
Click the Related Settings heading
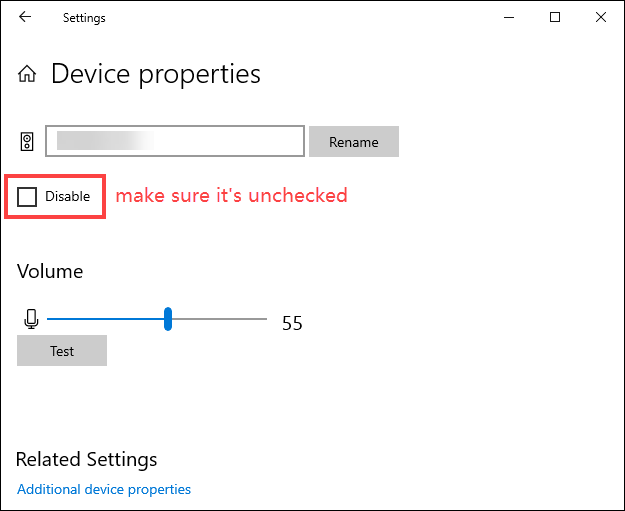pyautogui.click(x=87, y=459)
